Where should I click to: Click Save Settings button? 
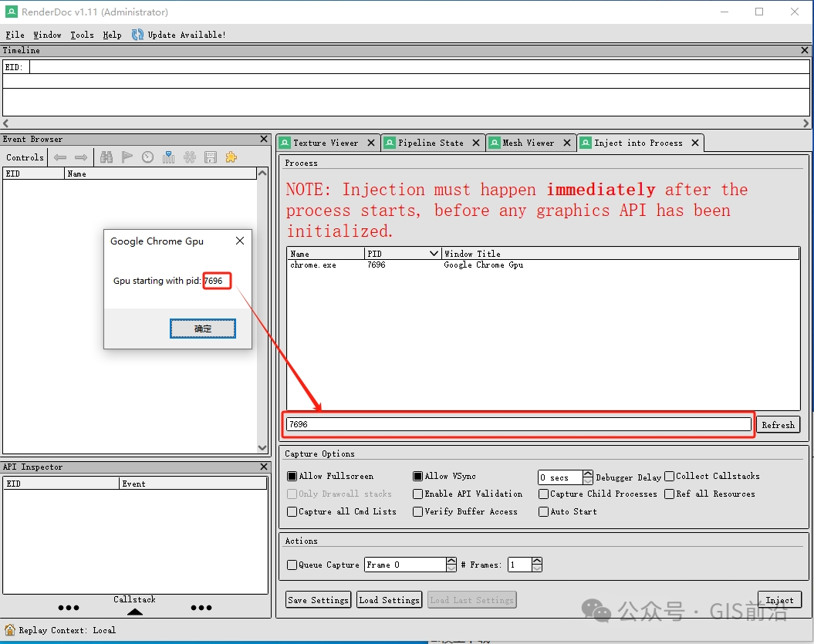(318, 600)
